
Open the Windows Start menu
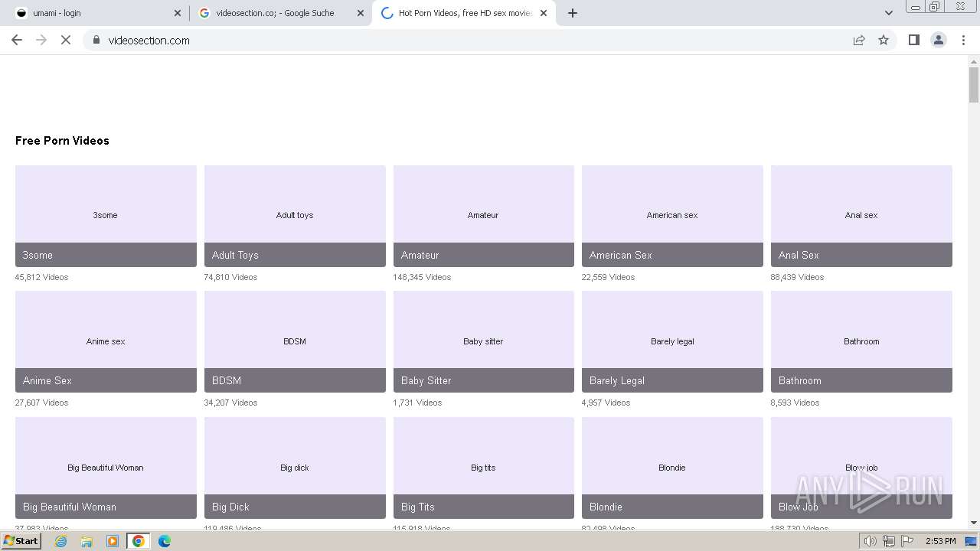click(x=21, y=541)
